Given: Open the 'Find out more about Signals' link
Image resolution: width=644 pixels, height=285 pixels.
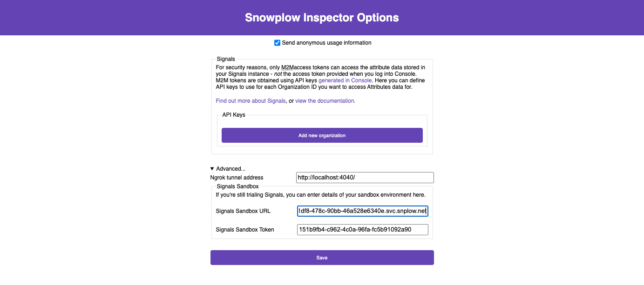Looking at the screenshot, I should (251, 100).
